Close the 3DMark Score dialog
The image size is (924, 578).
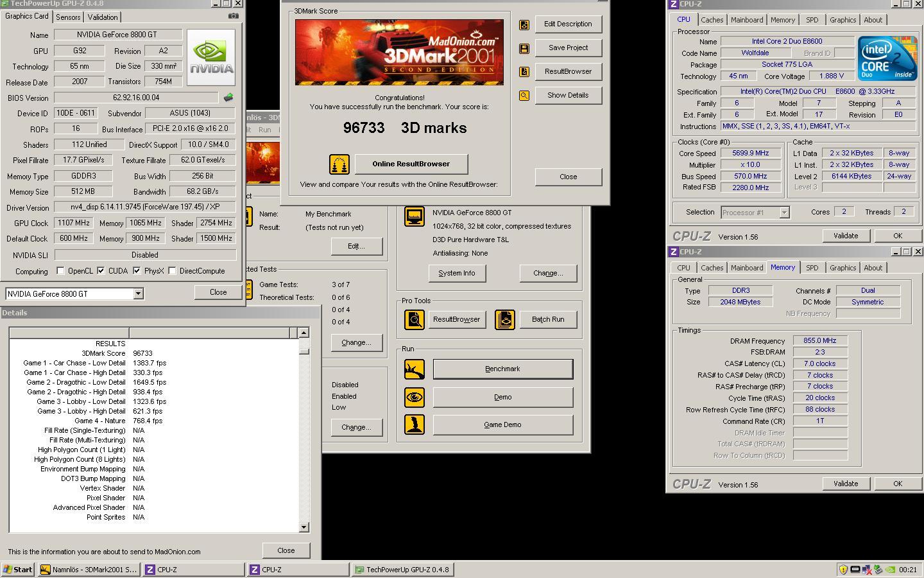(x=568, y=177)
